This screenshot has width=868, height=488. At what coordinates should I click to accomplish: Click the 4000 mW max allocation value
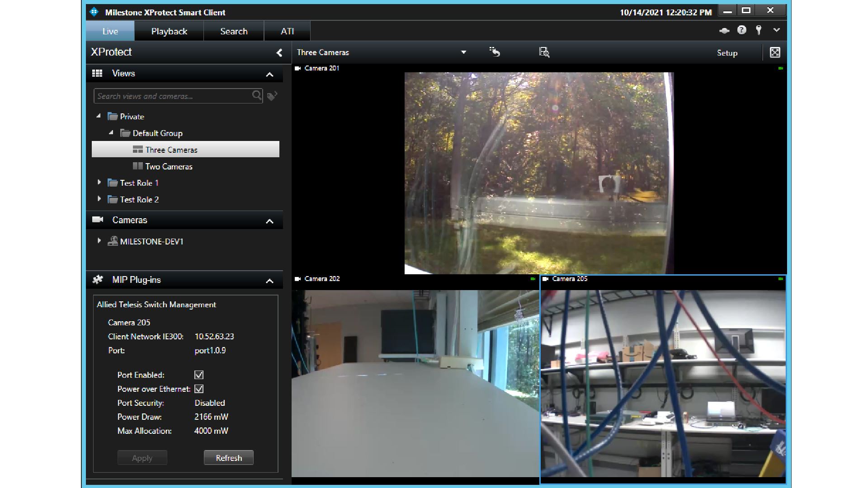pos(211,431)
